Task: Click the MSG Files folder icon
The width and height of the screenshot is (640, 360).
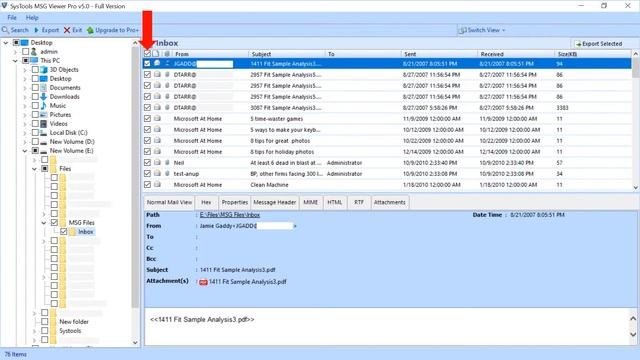Action: point(63,223)
